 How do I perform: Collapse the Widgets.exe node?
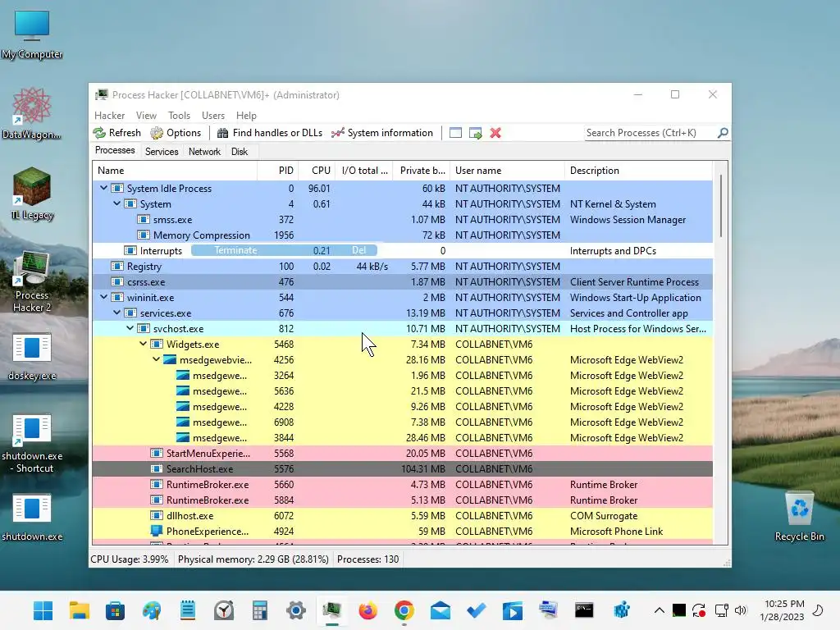pos(143,344)
